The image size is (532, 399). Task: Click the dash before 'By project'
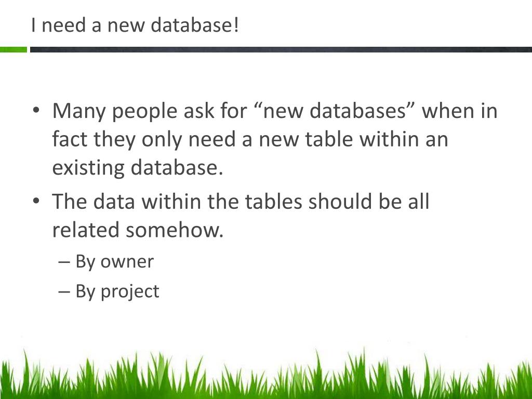coord(64,291)
